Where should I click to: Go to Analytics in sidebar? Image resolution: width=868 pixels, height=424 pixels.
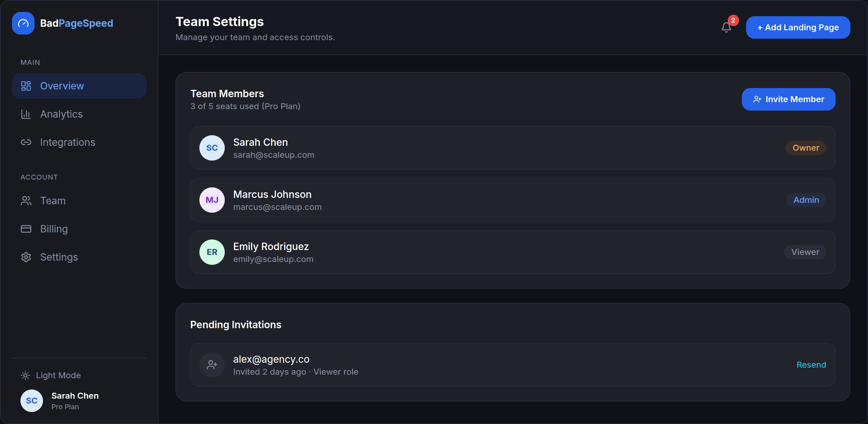(79, 114)
